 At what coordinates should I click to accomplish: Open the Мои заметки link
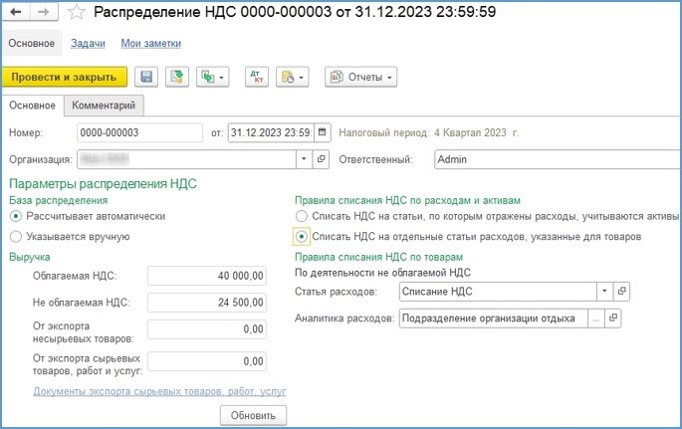[150, 44]
